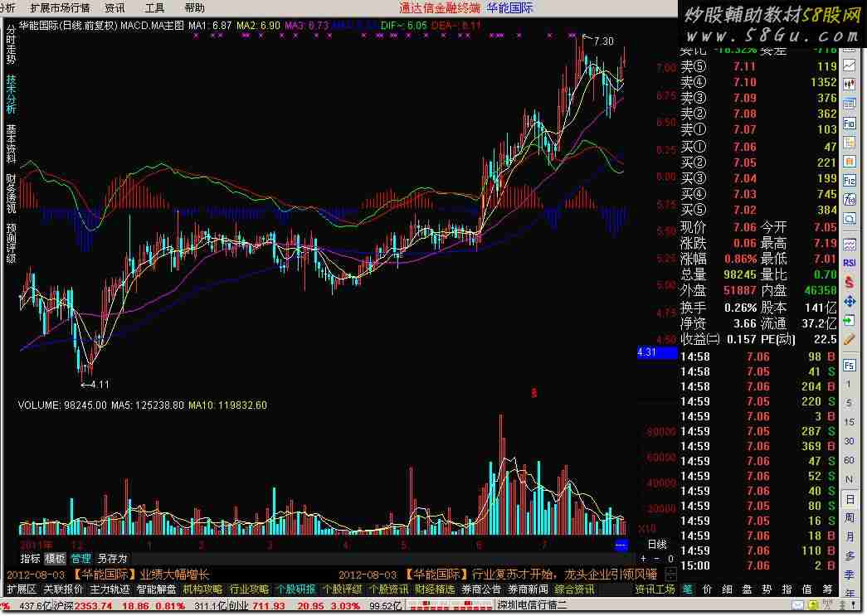This screenshot has width=867, height=616.
Task: Click the minus zoom-out control beside 日线
Action: click(657, 559)
